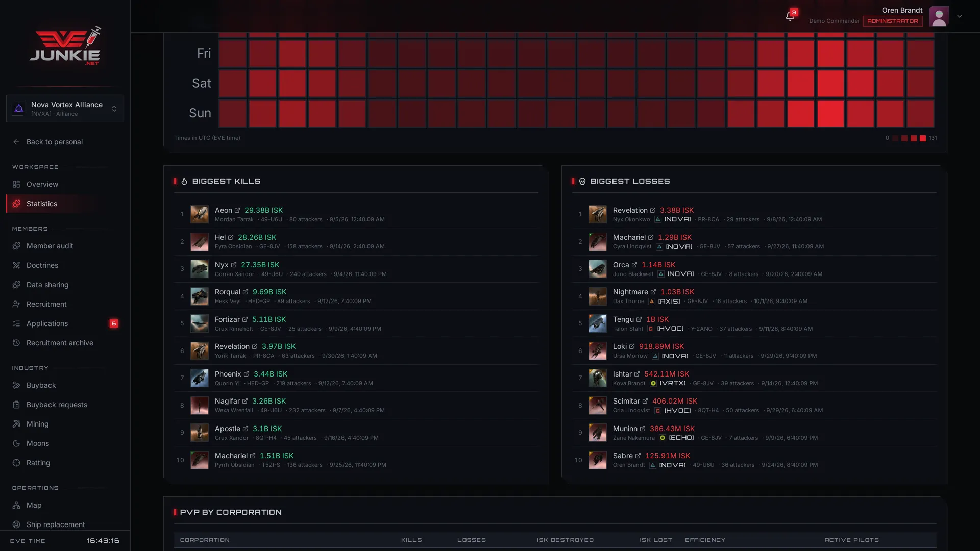Click the Recruitment sidebar icon
980x551 pixels.
point(16,304)
